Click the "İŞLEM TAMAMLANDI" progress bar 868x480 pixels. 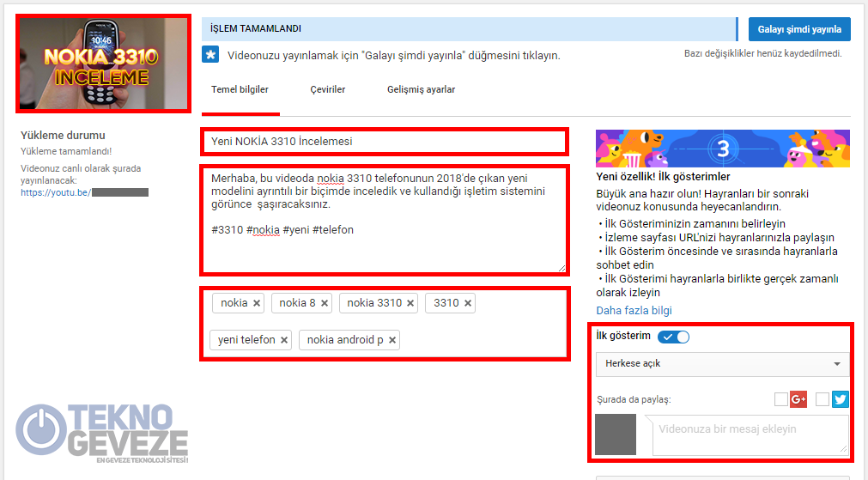tap(470, 29)
